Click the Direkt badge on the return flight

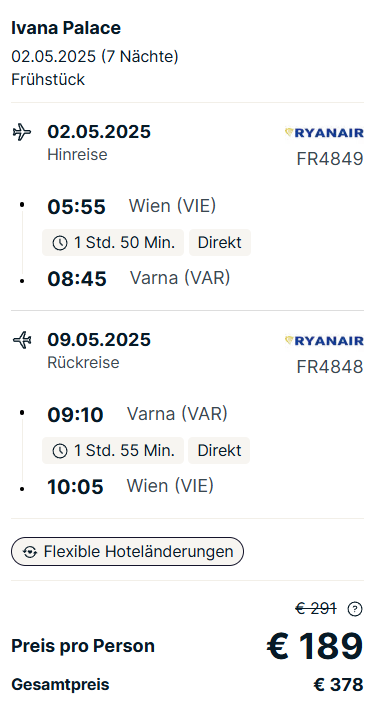click(x=219, y=451)
